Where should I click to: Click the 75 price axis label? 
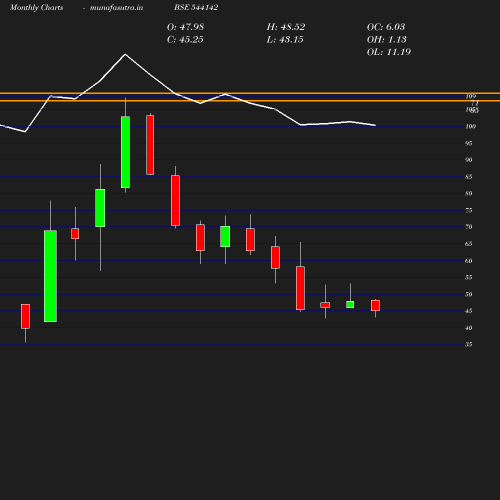(x=469, y=210)
